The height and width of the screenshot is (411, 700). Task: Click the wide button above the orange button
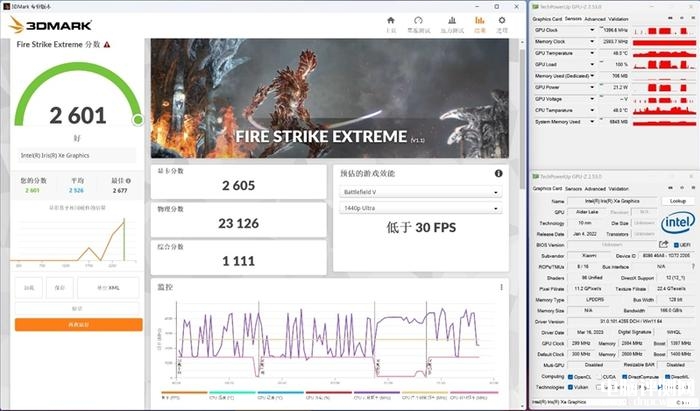click(77, 308)
